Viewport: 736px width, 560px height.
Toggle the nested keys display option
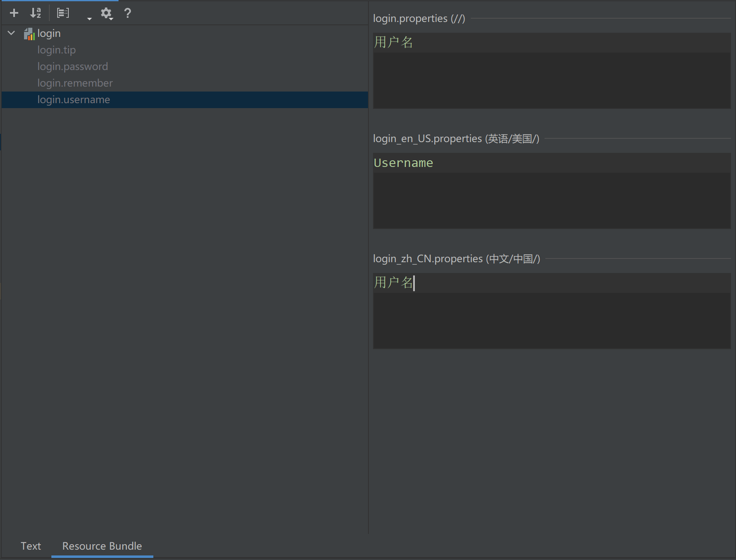click(63, 13)
